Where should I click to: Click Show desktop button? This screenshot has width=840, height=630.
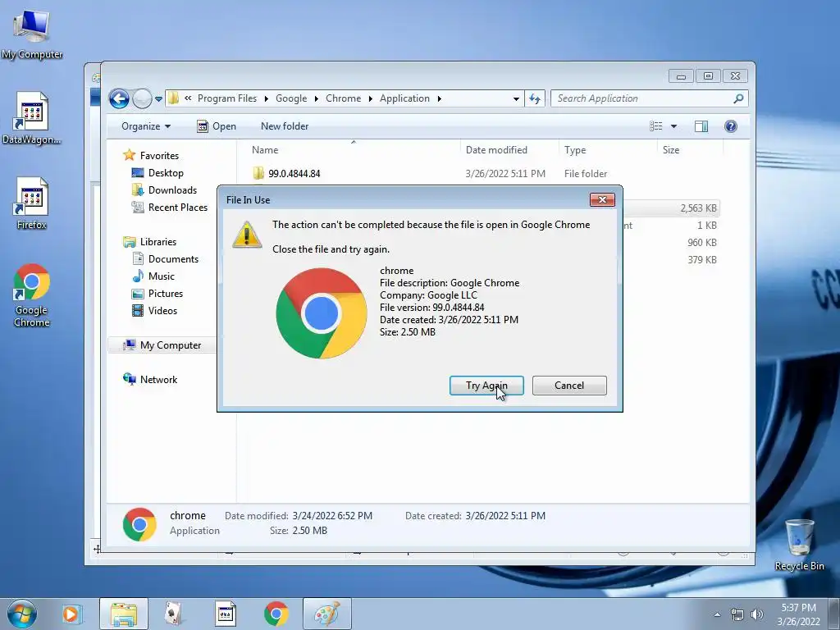(x=834, y=614)
